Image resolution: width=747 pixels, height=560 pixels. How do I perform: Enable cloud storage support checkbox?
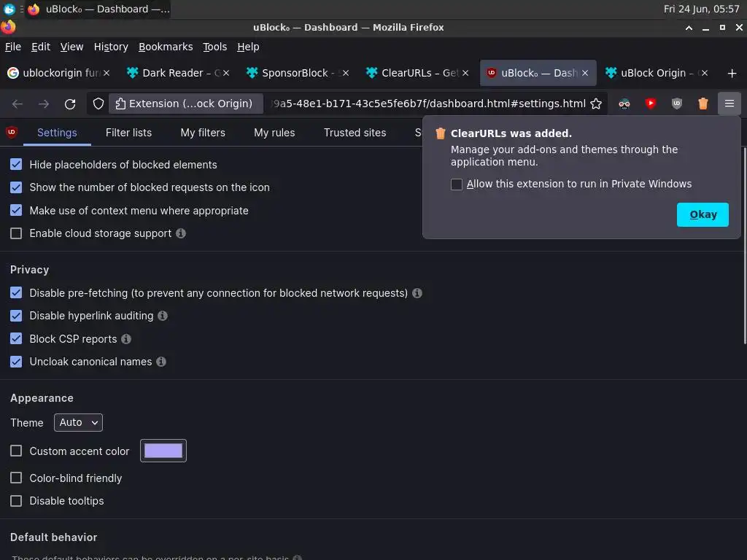click(x=16, y=233)
